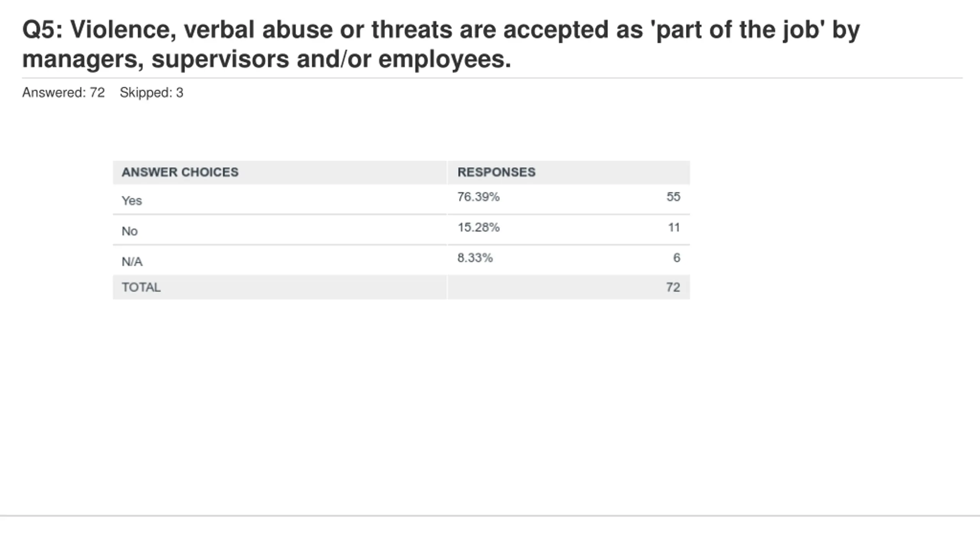The width and height of the screenshot is (980, 551).
Task: Select the 'No' answer choice row
Action: 401,230
